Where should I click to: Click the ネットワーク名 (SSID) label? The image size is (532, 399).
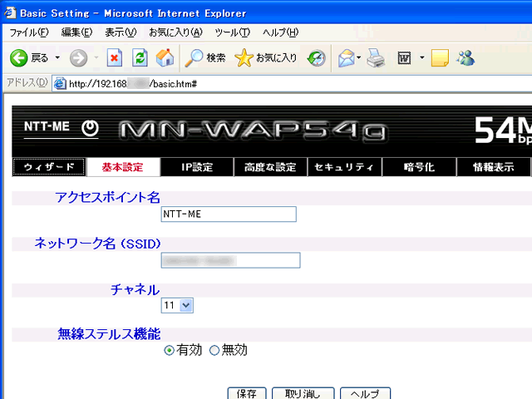tap(97, 244)
